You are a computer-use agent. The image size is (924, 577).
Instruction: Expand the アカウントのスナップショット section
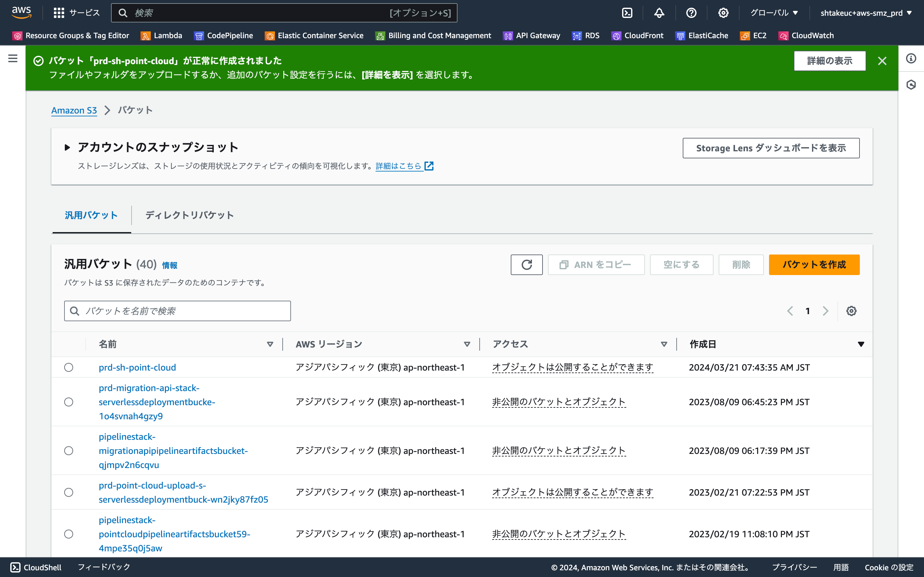[x=68, y=147]
